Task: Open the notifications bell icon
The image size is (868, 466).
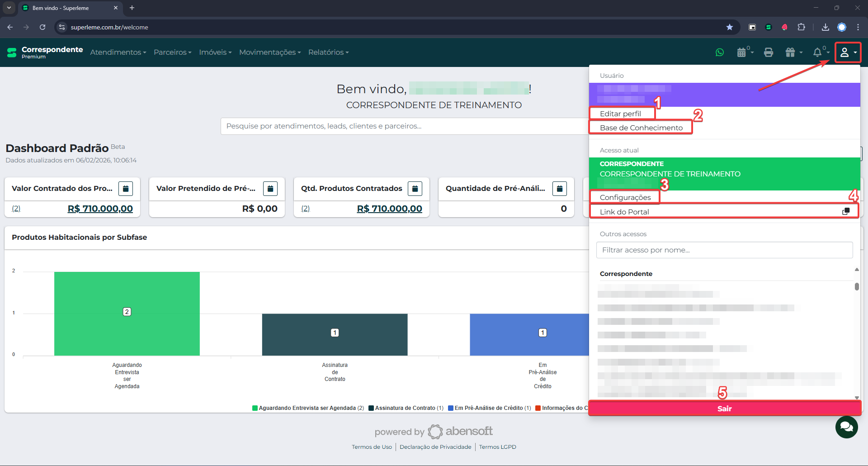Action: [817, 52]
